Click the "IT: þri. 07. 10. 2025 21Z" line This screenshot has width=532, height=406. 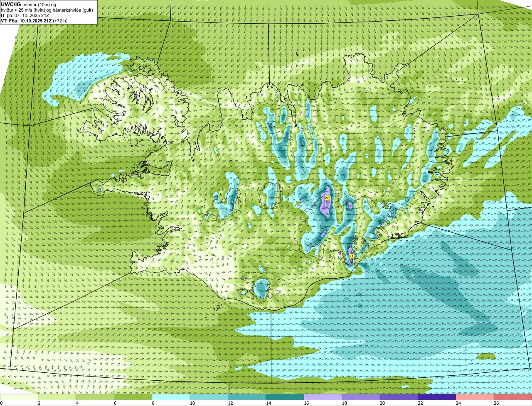25,15
